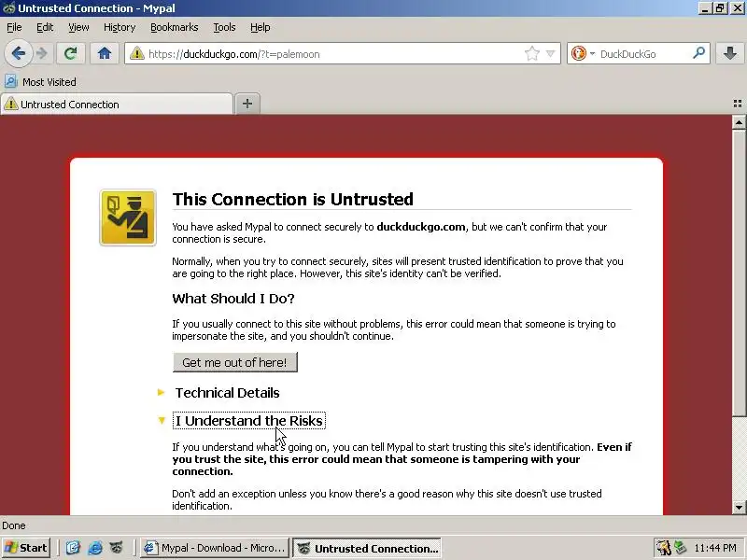
Task: Expand the Technical Details section
Action: 227,393
